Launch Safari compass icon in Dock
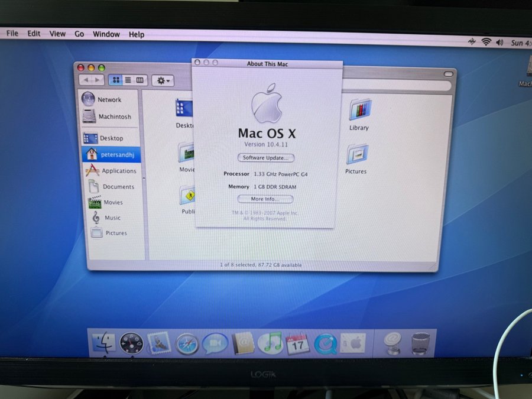The height and width of the screenshot is (399, 532). point(187,344)
